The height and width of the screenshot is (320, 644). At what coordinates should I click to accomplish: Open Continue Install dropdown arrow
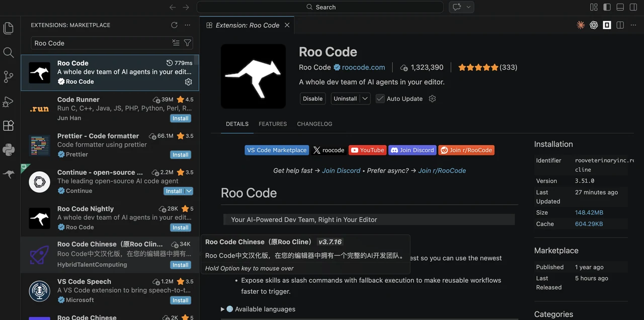click(189, 191)
